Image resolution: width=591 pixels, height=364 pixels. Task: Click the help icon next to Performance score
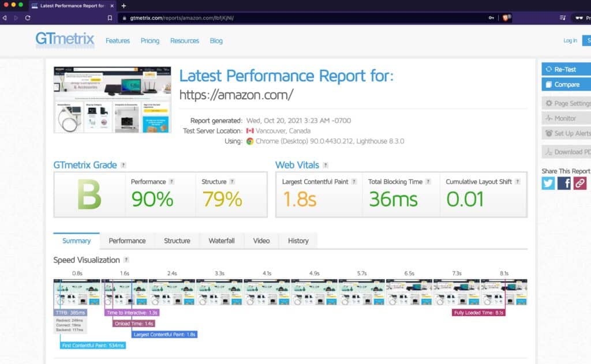coord(171,182)
